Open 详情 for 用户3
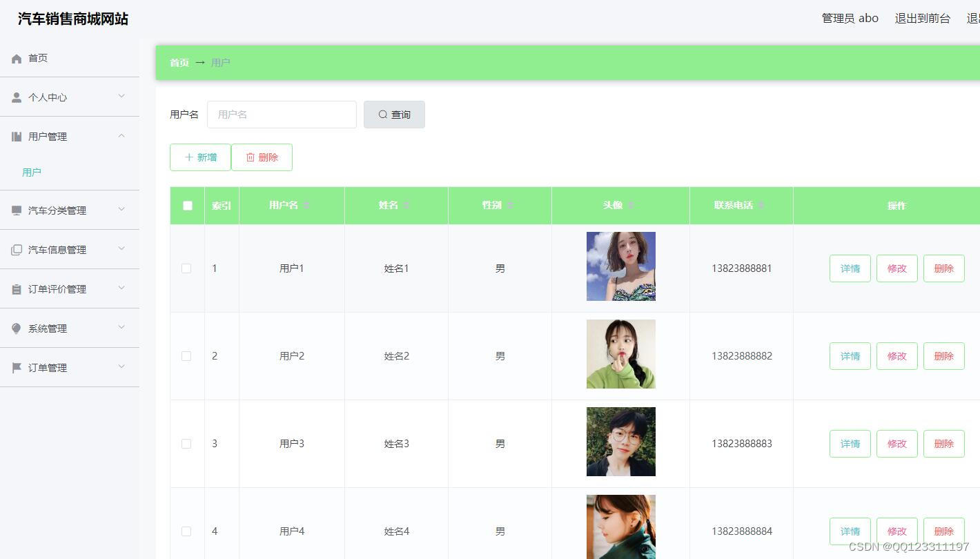The width and height of the screenshot is (980, 559). click(x=850, y=444)
